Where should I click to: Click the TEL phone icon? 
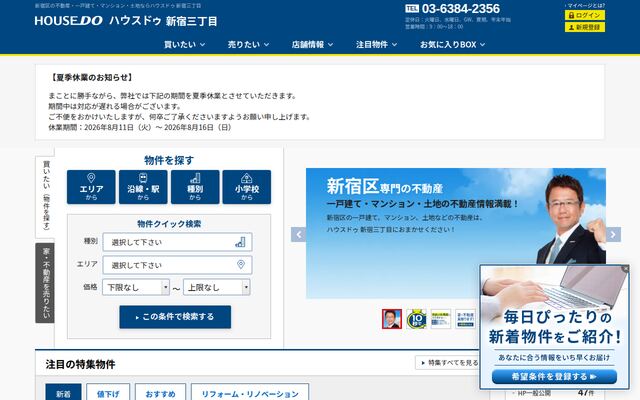pos(412,9)
